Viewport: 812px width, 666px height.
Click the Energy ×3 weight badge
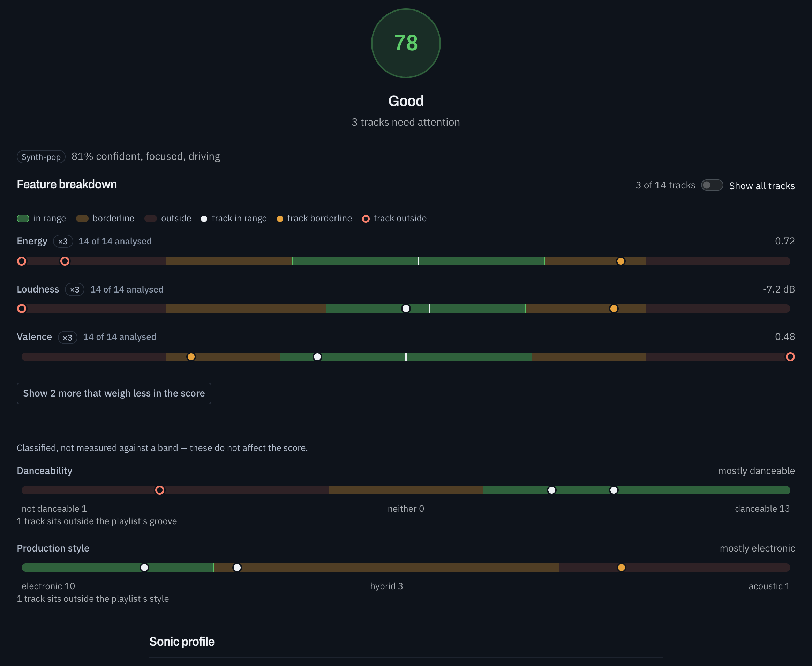(63, 241)
